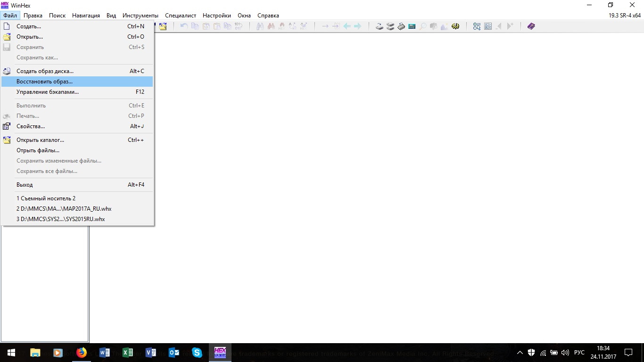Show hidden system tray icons
Image resolution: width=644 pixels, height=362 pixels.
coord(520,353)
